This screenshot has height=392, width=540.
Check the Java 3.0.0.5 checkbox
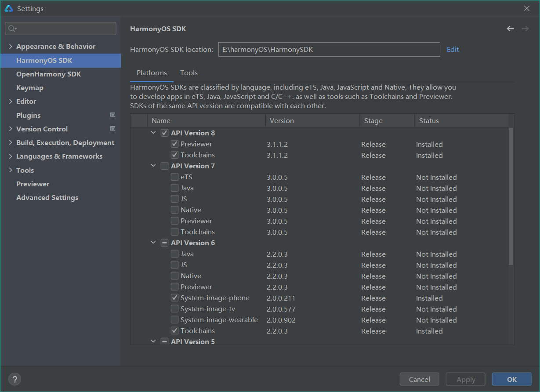[174, 188]
